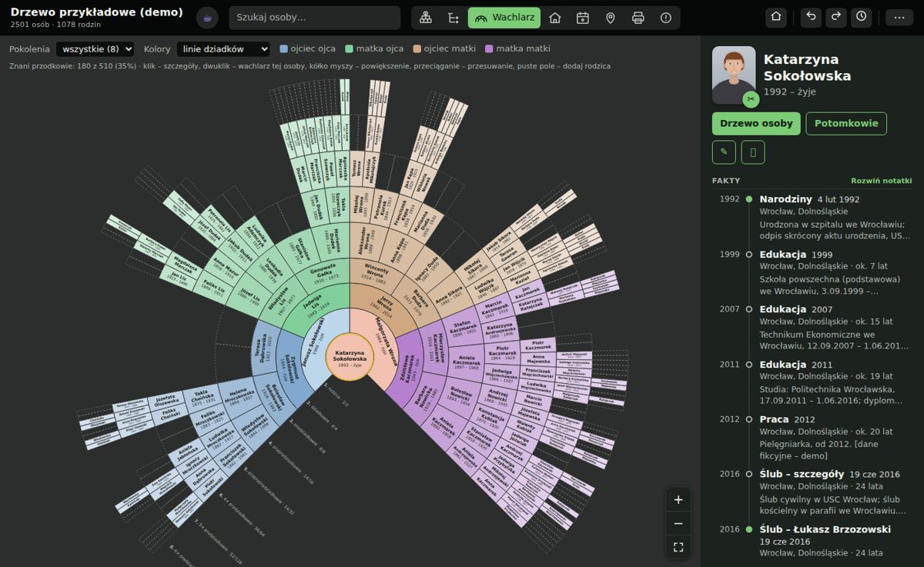Open the calendar view

583,18
